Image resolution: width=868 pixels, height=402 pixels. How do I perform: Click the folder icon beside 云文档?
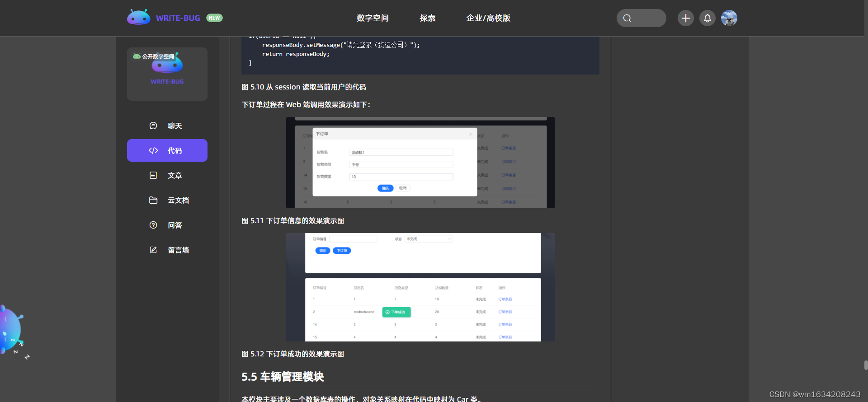pos(153,200)
